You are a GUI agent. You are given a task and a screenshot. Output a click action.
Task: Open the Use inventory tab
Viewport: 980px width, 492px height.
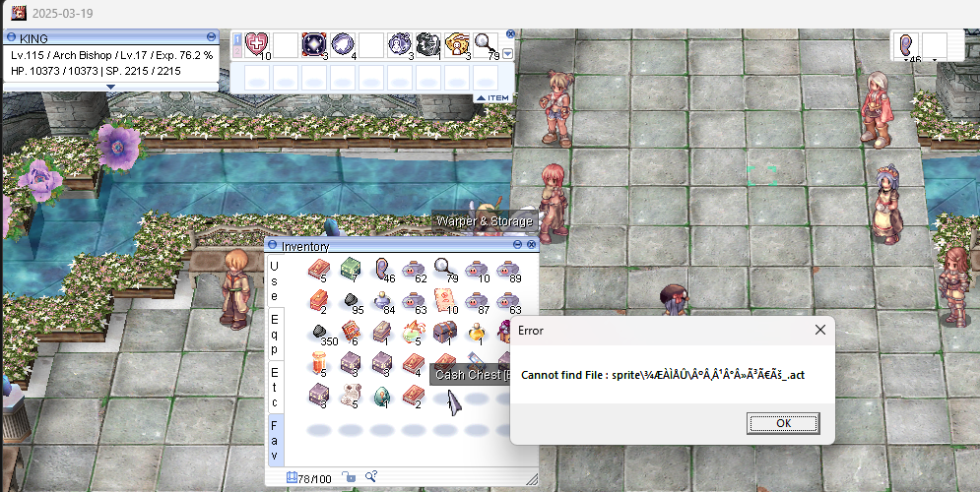tap(275, 280)
